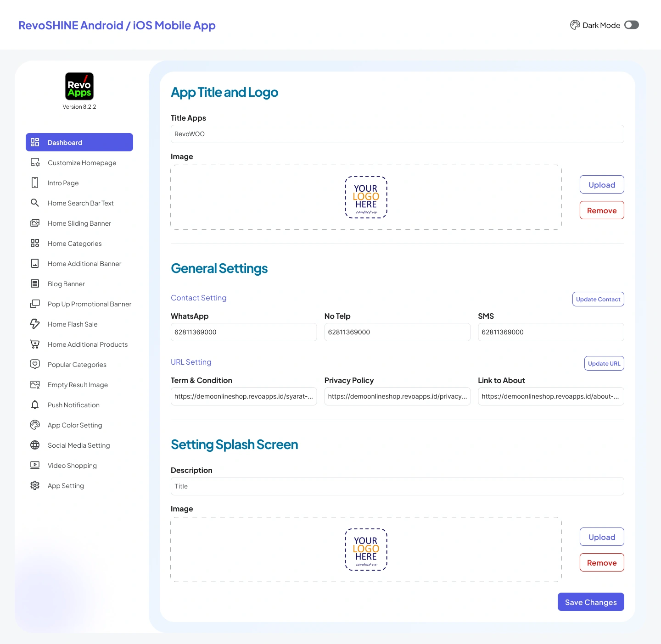Click Remove for the splash screen image
Viewport: 661px width, 644px height.
point(602,562)
